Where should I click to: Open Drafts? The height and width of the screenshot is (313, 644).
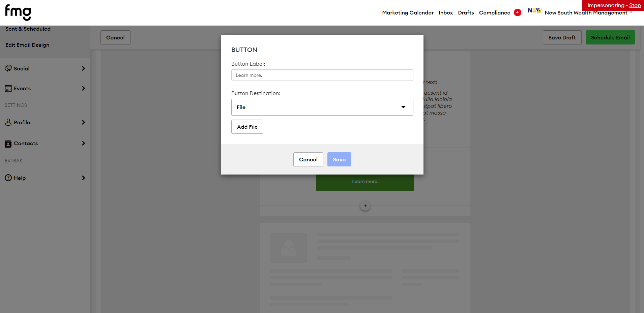click(466, 13)
